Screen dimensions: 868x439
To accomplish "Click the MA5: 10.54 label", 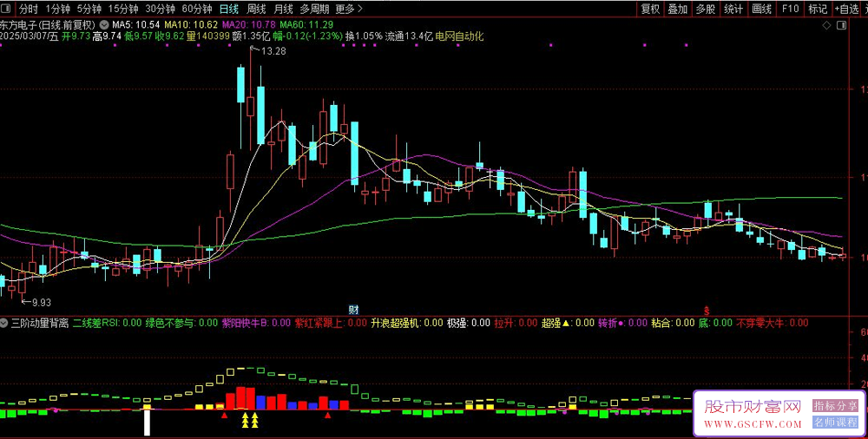I will (x=135, y=25).
